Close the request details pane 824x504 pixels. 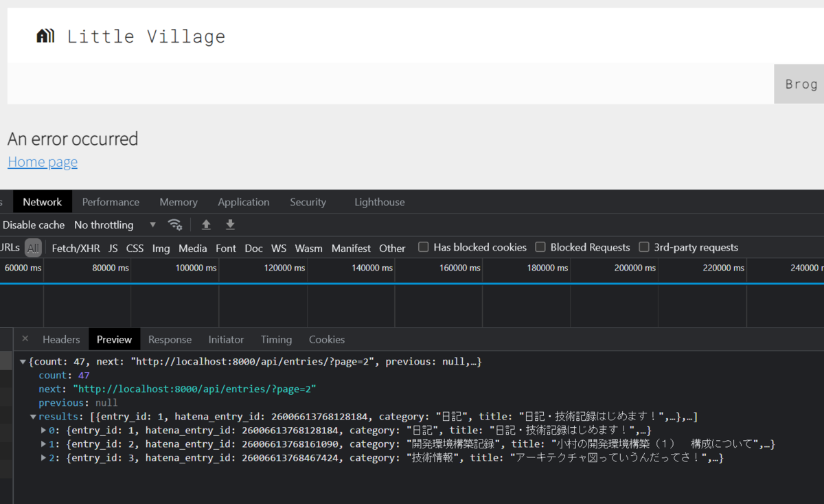25,339
